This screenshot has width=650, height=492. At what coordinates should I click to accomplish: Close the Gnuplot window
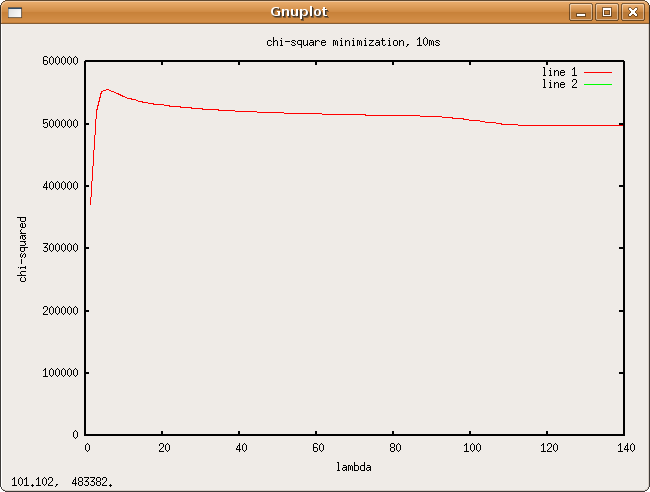pos(631,12)
